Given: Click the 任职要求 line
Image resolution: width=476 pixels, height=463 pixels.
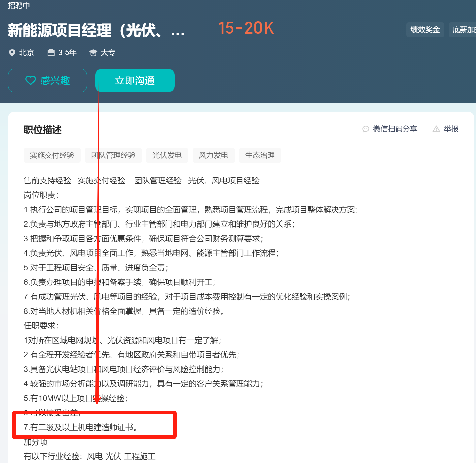Looking at the screenshot, I should 41,326.
